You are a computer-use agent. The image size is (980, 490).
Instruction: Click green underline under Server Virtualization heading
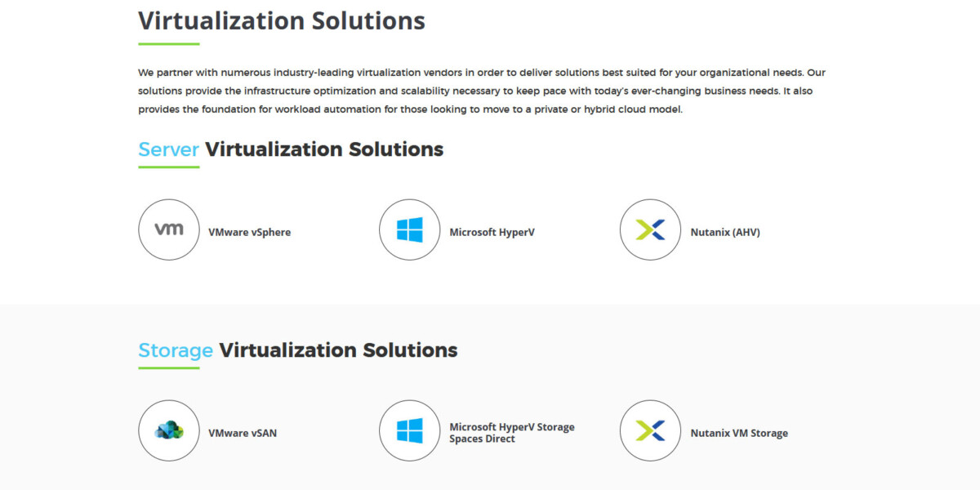click(169, 167)
